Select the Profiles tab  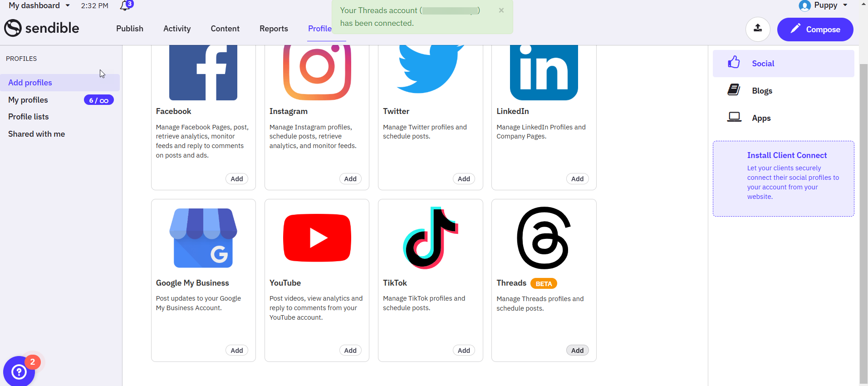320,29
